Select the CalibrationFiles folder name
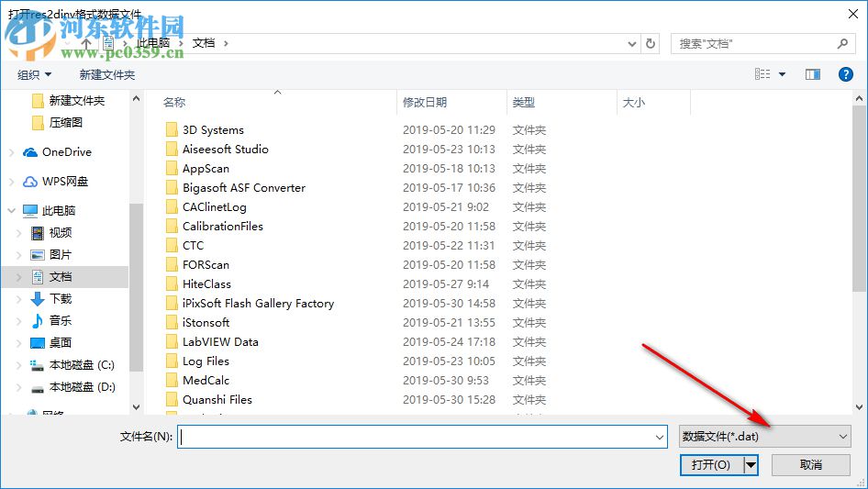Viewport: 868px width, 489px height. [223, 226]
